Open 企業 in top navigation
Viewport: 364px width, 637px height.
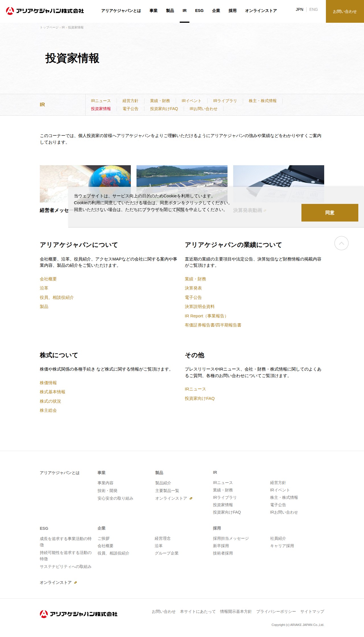216,11
